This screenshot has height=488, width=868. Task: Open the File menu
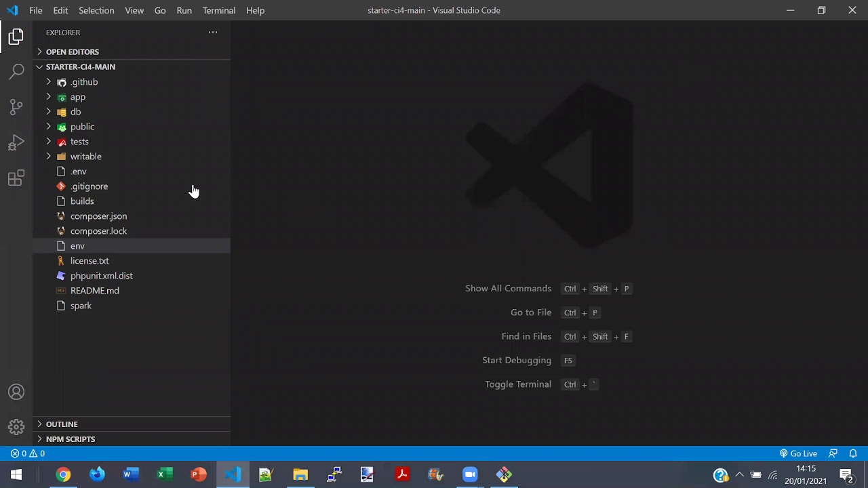click(x=36, y=10)
